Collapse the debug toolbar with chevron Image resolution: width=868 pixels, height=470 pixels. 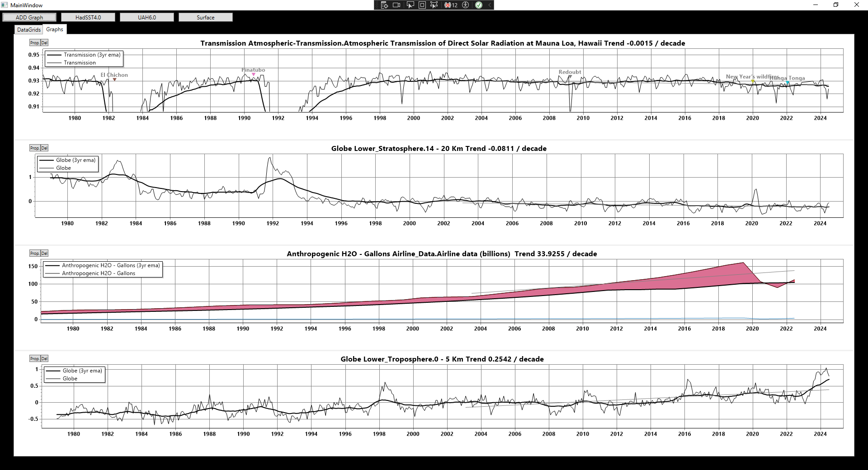pos(489,5)
